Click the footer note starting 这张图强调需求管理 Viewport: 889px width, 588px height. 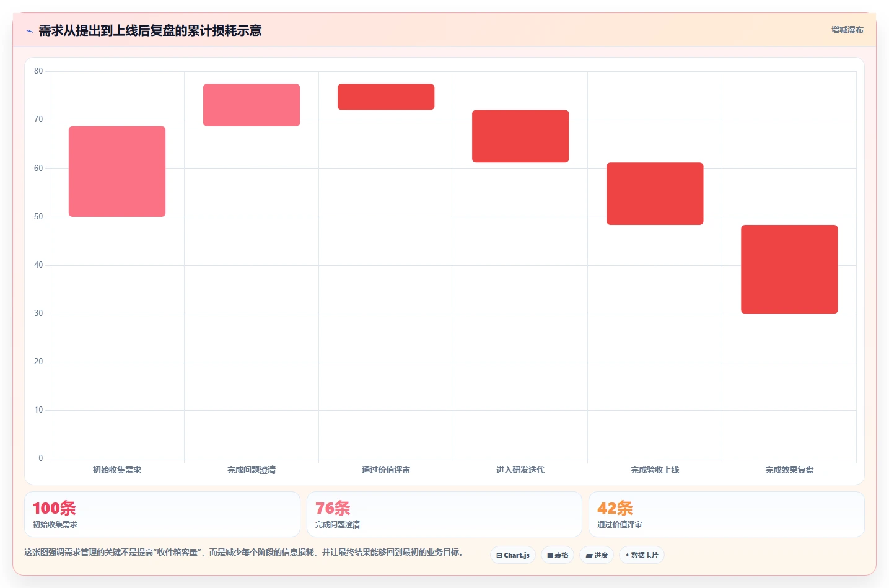[x=243, y=552]
